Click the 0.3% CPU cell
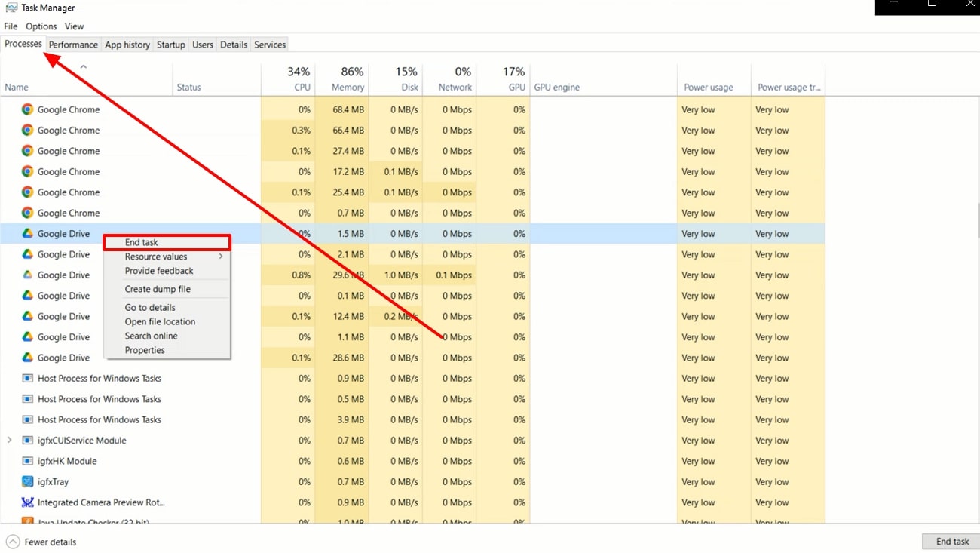 tap(288, 130)
